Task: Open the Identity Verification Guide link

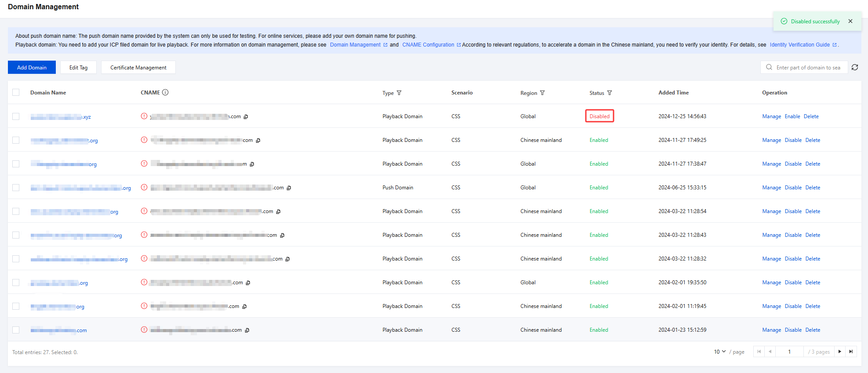Action: click(800, 45)
